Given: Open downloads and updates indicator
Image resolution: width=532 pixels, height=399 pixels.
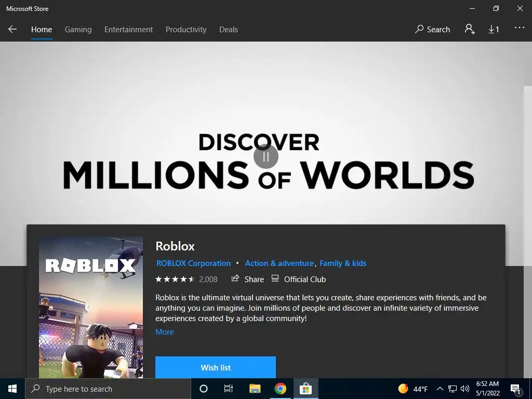Looking at the screenshot, I should [x=494, y=30].
